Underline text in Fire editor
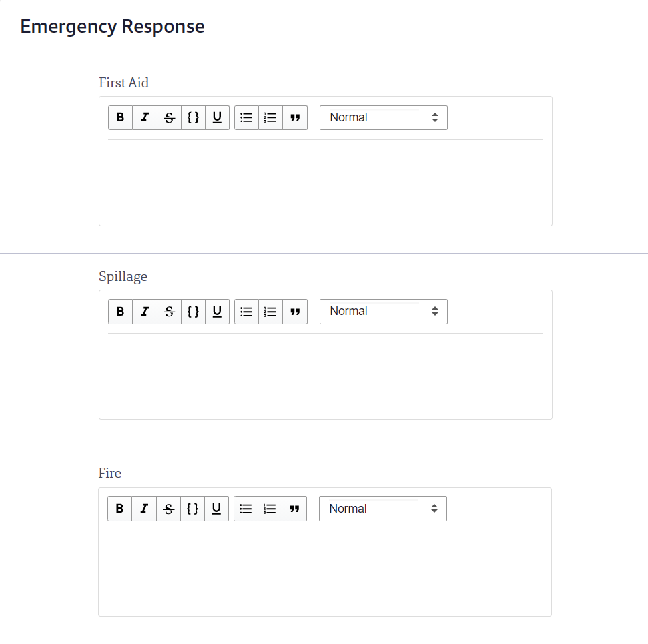The width and height of the screenshot is (648, 644). click(216, 509)
